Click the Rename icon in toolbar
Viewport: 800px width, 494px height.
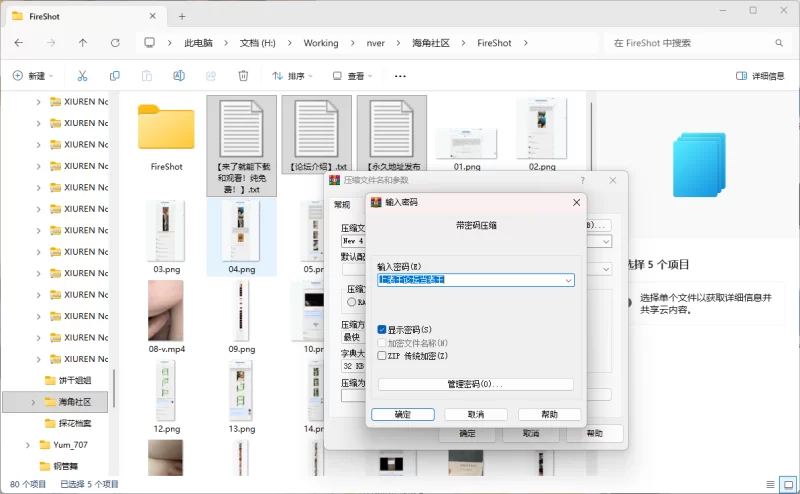coord(179,76)
